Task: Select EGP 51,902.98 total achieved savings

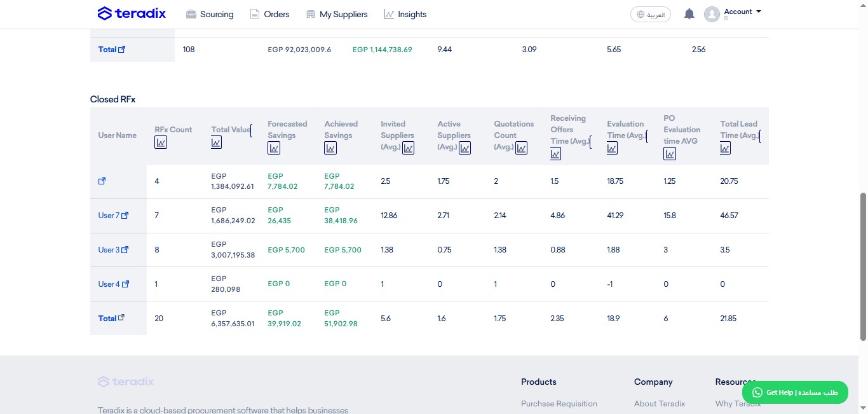Action: (x=341, y=318)
